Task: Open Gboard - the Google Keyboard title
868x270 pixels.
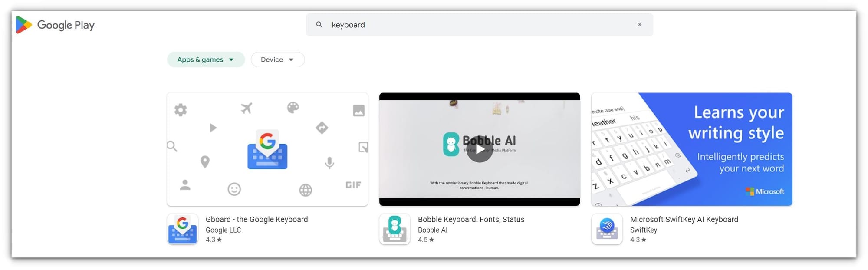Action: 256,219
